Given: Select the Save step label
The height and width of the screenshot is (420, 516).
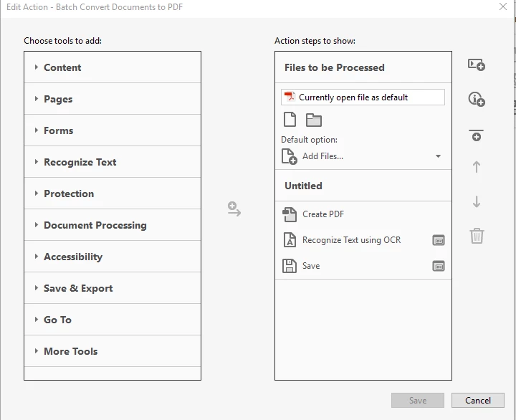Looking at the screenshot, I should coord(311,266).
